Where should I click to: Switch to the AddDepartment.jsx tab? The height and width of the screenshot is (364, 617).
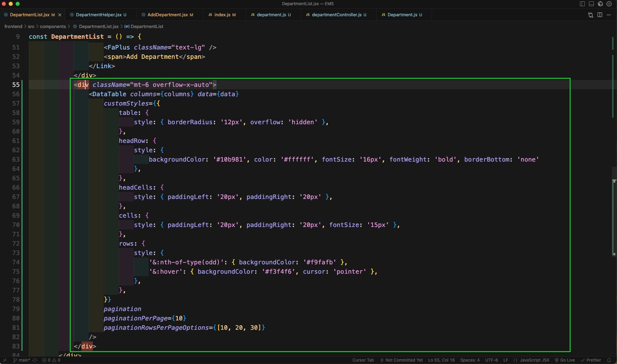click(167, 15)
